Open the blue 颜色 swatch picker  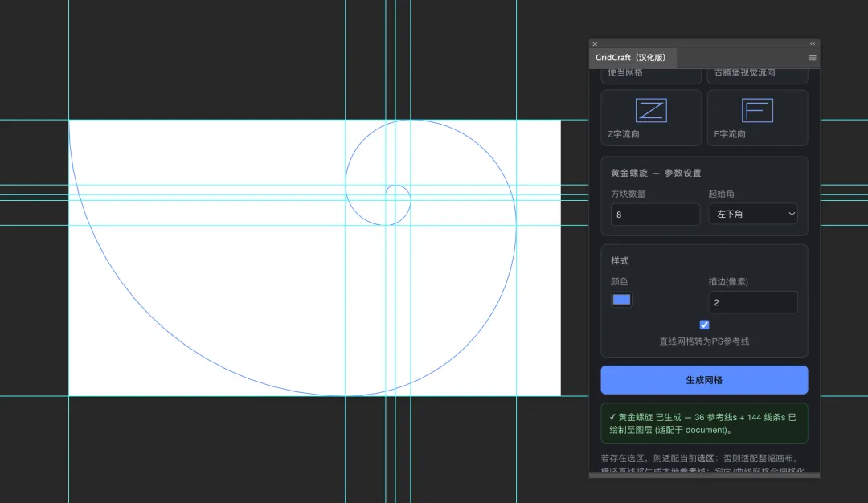(x=621, y=300)
